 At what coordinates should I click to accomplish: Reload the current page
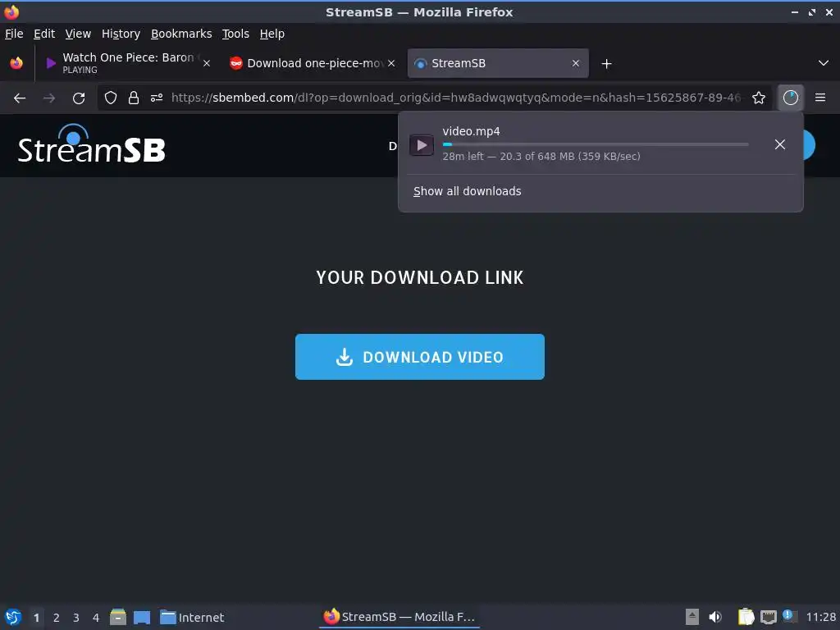coord(79,98)
